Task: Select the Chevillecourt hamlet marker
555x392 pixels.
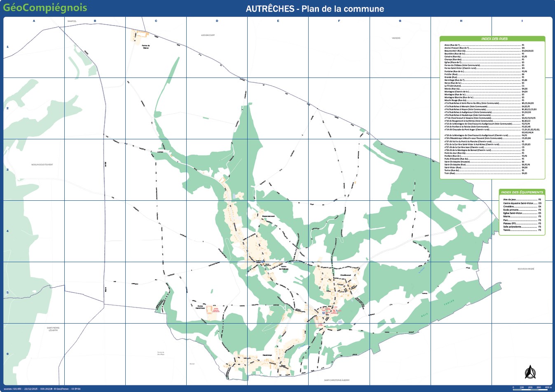Action: tap(346, 275)
